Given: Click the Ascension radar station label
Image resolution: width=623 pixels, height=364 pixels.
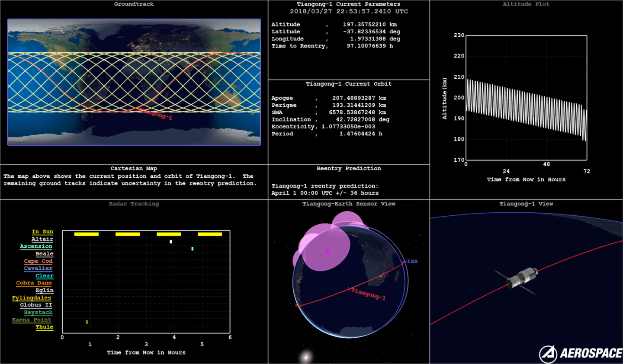Looking at the screenshot, I should click(36, 246).
